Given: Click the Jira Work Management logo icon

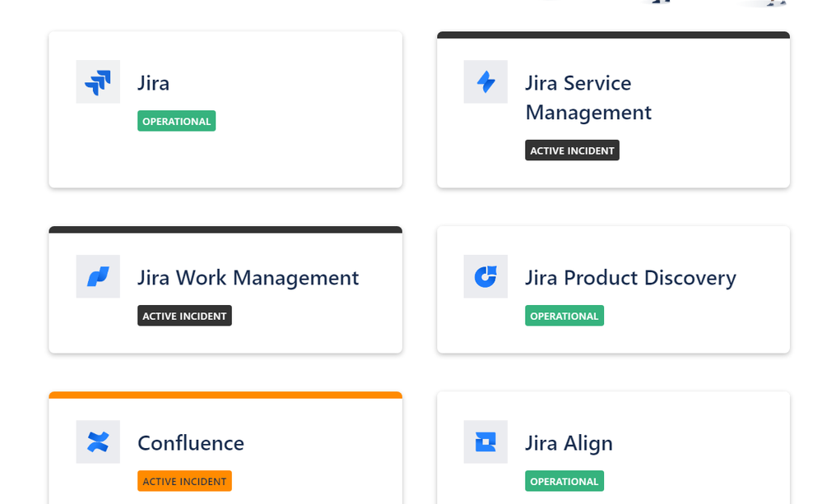Looking at the screenshot, I should tap(98, 276).
